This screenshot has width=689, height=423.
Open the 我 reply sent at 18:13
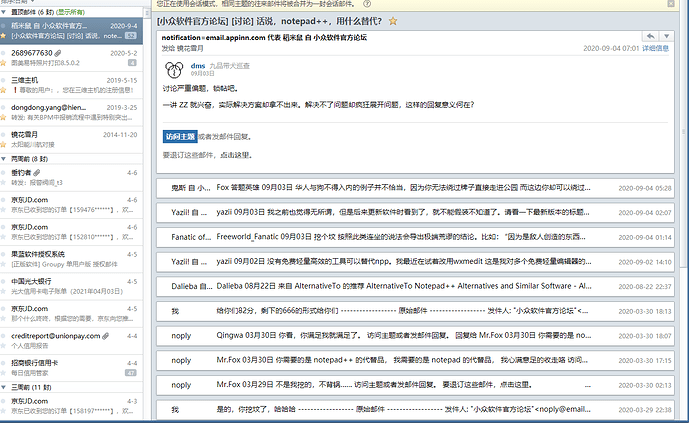tap(415, 311)
